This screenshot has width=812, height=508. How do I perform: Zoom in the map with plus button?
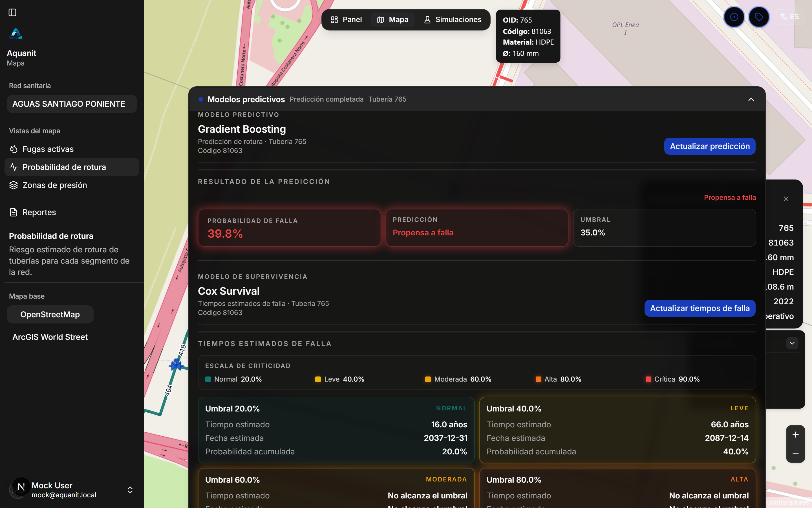point(795,435)
